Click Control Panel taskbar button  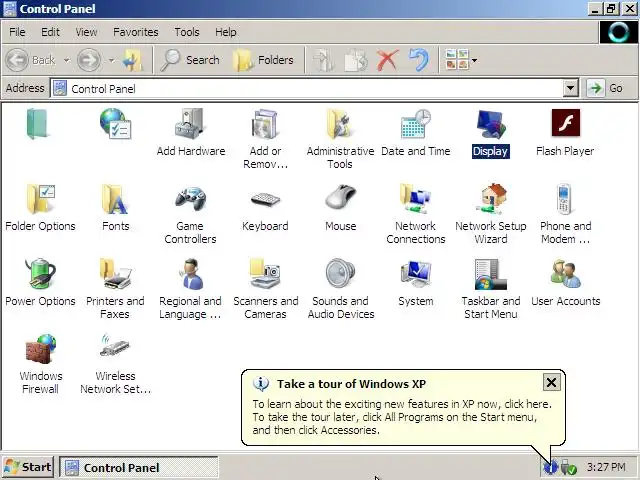tap(139, 467)
